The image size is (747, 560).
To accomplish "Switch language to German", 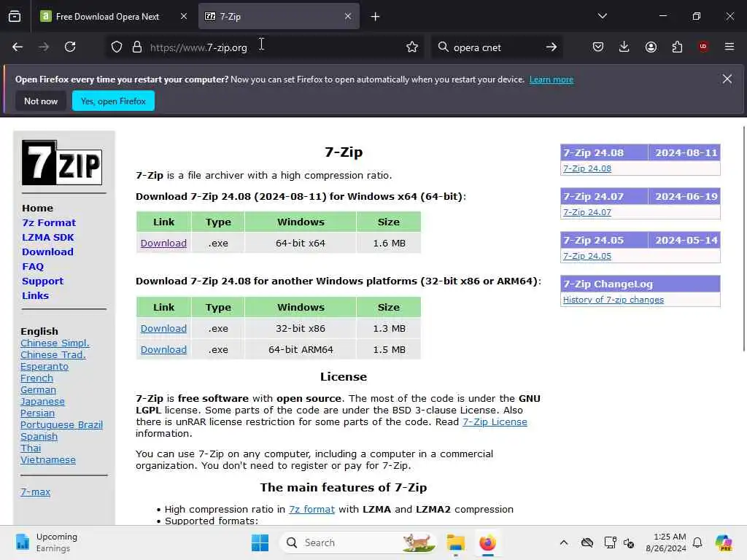I will [x=38, y=390].
